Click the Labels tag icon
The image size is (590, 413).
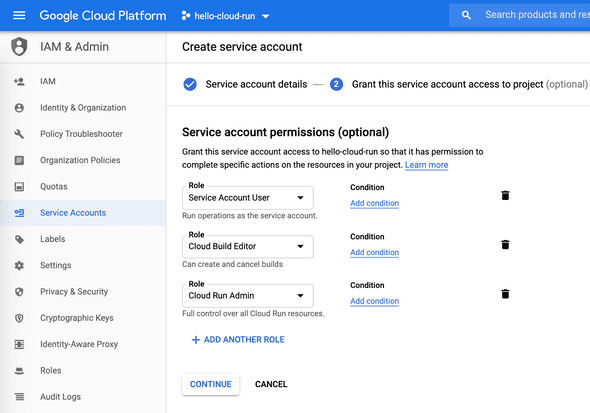tap(19, 239)
